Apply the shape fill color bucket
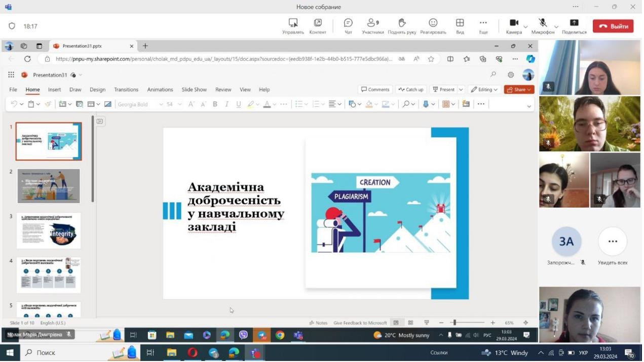Viewport: 644px width, 362px height. click(369, 104)
